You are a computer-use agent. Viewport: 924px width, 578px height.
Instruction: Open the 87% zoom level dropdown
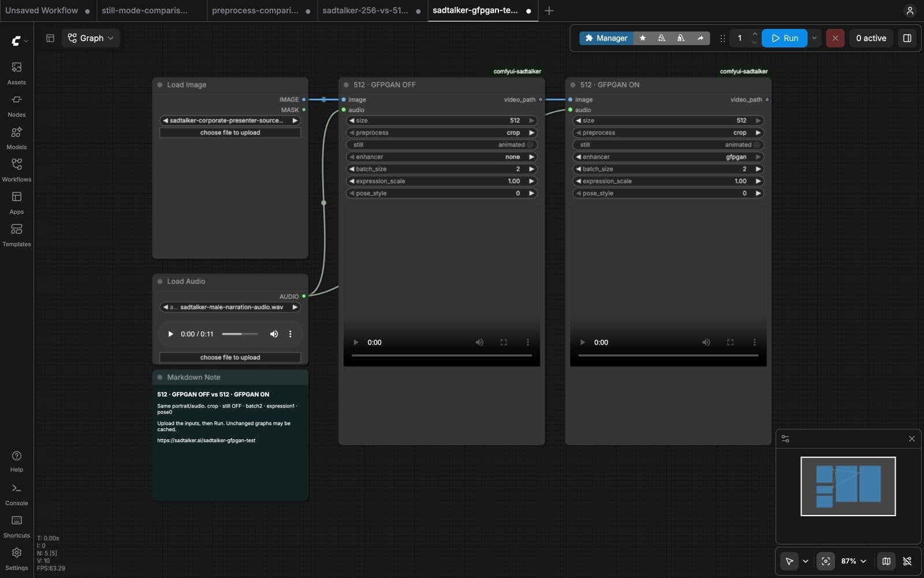pos(854,561)
